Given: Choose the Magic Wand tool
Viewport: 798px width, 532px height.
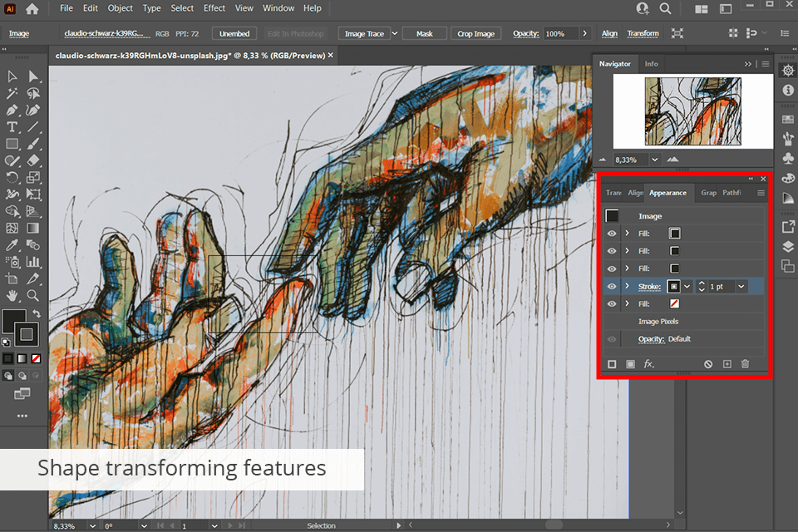Looking at the screenshot, I should 12,93.
